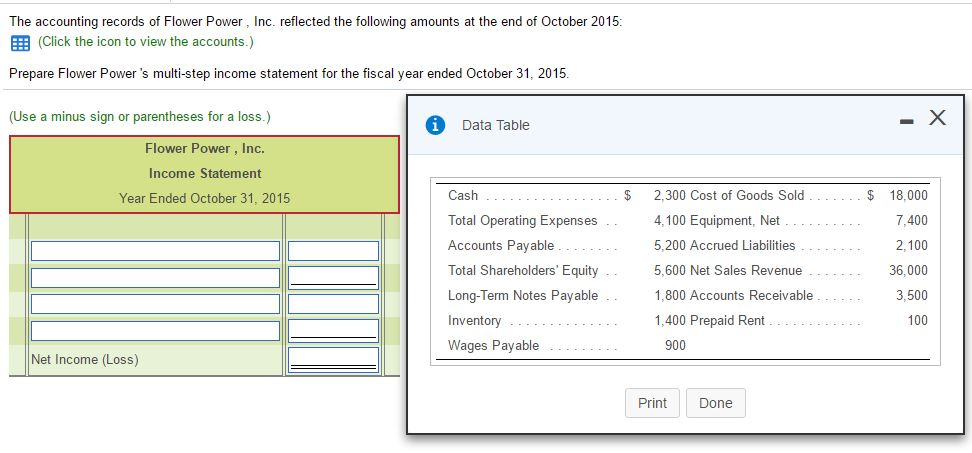The image size is (972, 453).
Task: Select the second row account name field
Action: [155, 278]
